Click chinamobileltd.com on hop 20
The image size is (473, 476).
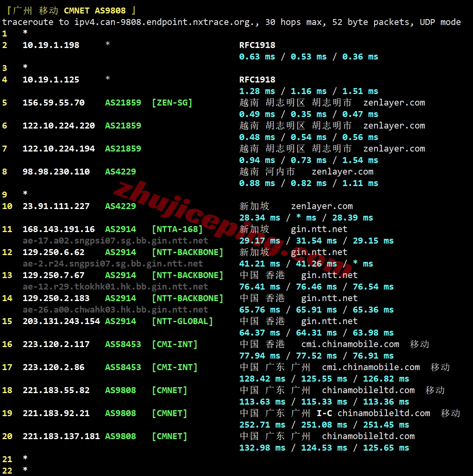click(368, 436)
